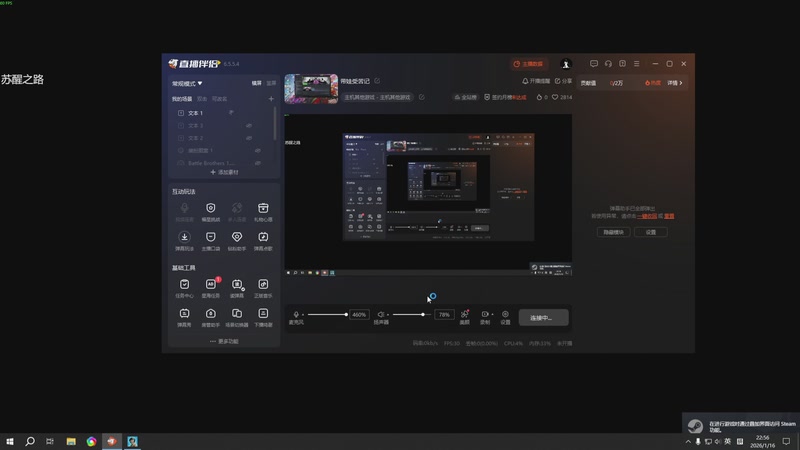Open the shield-shaped challenge tool icon

(211, 208)
